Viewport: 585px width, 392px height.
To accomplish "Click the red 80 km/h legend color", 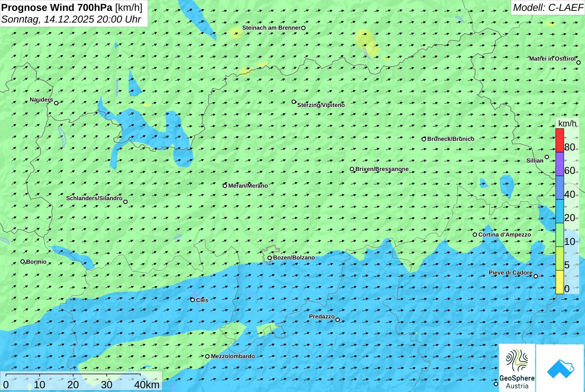I will pyautogui.click(x=560, y=140).
